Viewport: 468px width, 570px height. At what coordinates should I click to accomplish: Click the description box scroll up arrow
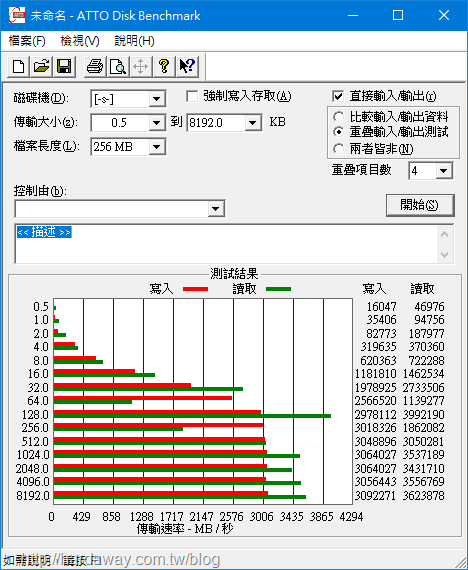[444, 234]
